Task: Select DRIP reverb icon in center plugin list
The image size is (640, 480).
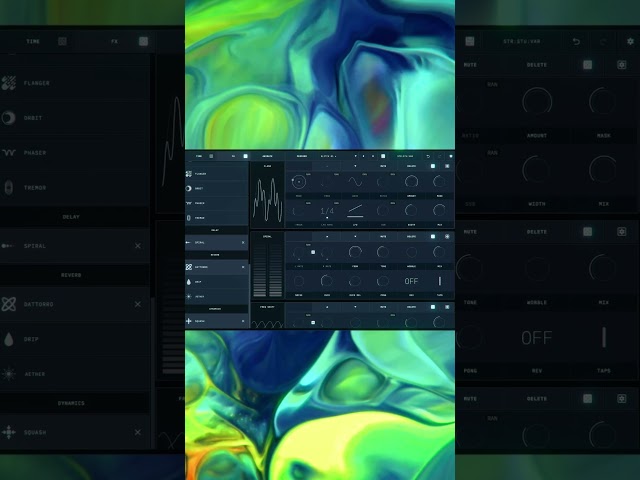Action: [x=189, y=282]
